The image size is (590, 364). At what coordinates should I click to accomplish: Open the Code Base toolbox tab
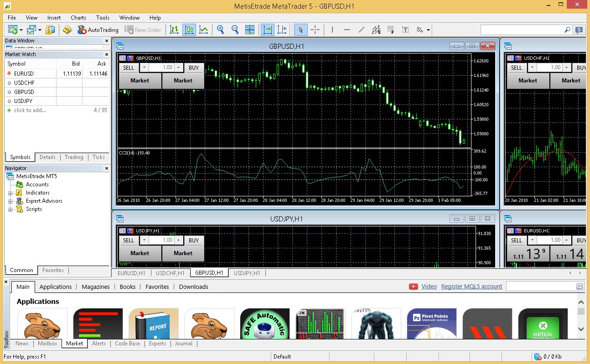click(x=127, y=343)
